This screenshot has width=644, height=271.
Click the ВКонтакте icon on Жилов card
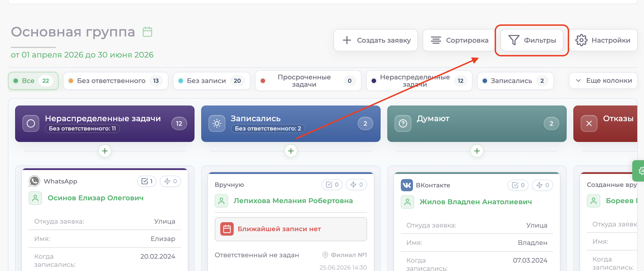(x=407, y=185)
